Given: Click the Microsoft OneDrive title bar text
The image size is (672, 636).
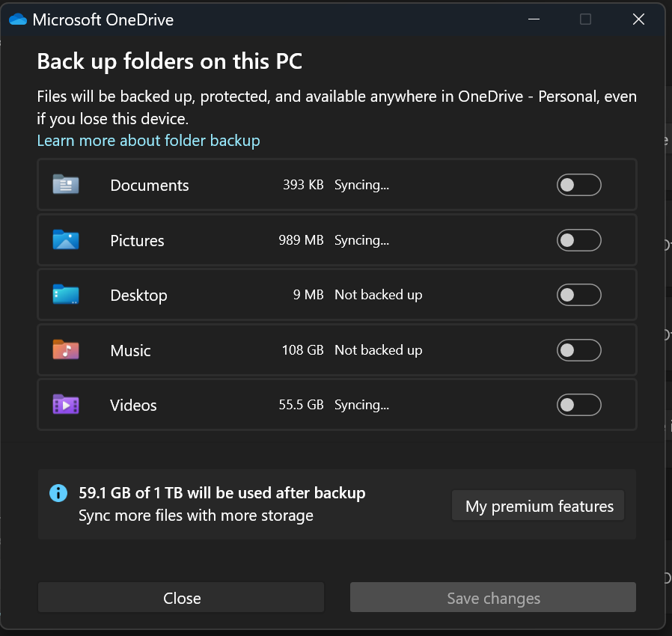Looking at the screenshot, I should coord(103,19).
